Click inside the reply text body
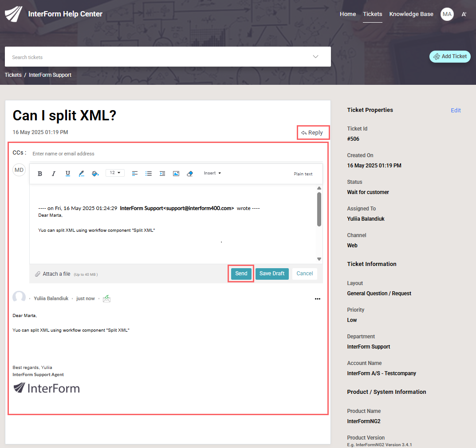The height and width of the screenshot is (448, 476). point(173,224)
